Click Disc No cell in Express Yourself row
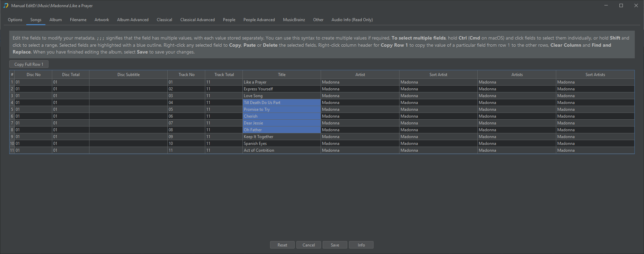The image size is (644, 254). [x=33, y=89]
